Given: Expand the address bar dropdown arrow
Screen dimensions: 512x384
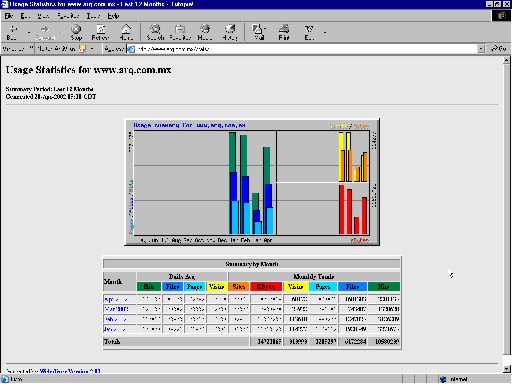Looking at the screenshot, I should [x=481, y=49].
